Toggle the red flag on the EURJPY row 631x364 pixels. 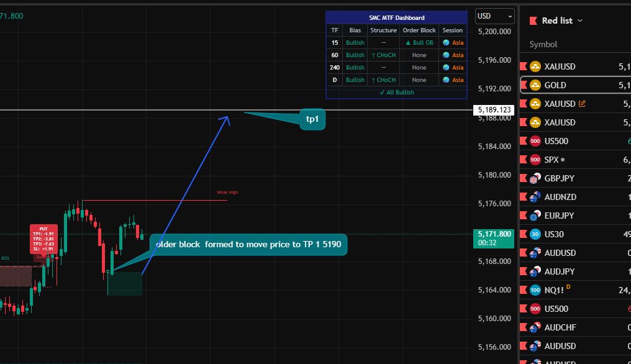523,216
